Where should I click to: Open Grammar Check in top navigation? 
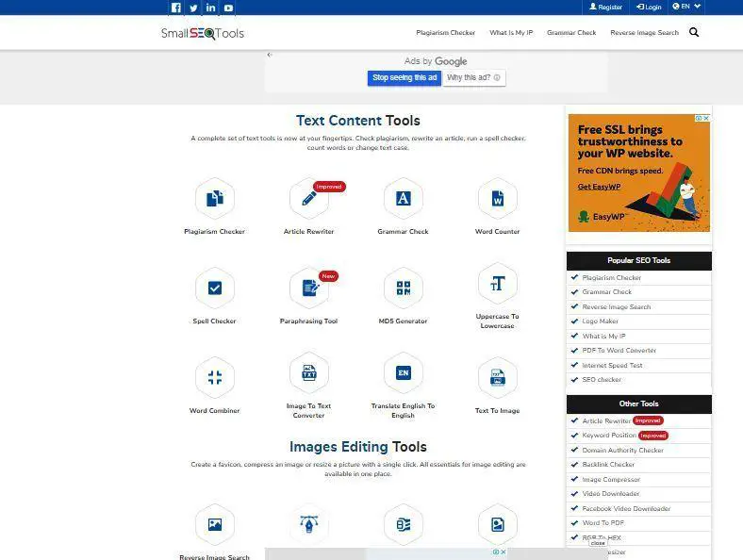[x=571, y=33]
